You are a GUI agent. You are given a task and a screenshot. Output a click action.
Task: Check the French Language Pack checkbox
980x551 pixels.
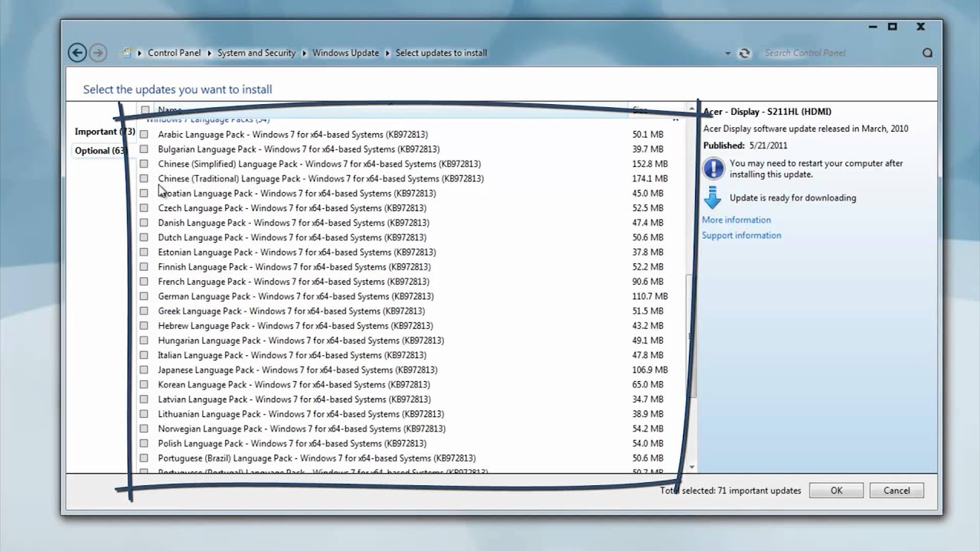point(144,282)
